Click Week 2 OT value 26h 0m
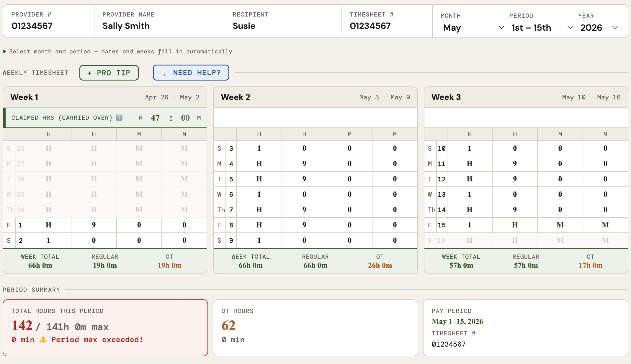Viewport: 631px width, 364px height. pyautogui.click(x=380, y=265)
